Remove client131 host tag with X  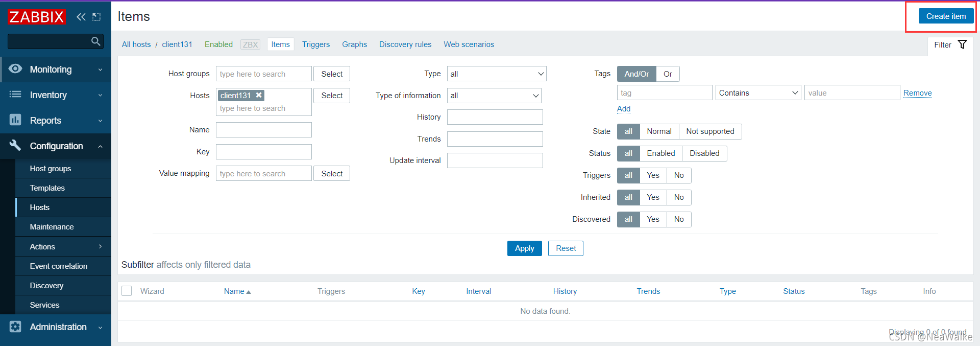coord(259,95)
